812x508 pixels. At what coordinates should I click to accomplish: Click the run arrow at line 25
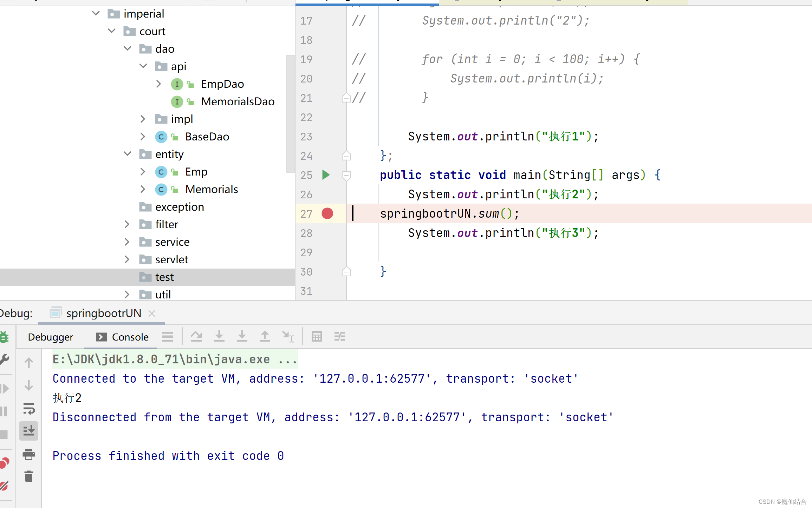tap(326, 175)
